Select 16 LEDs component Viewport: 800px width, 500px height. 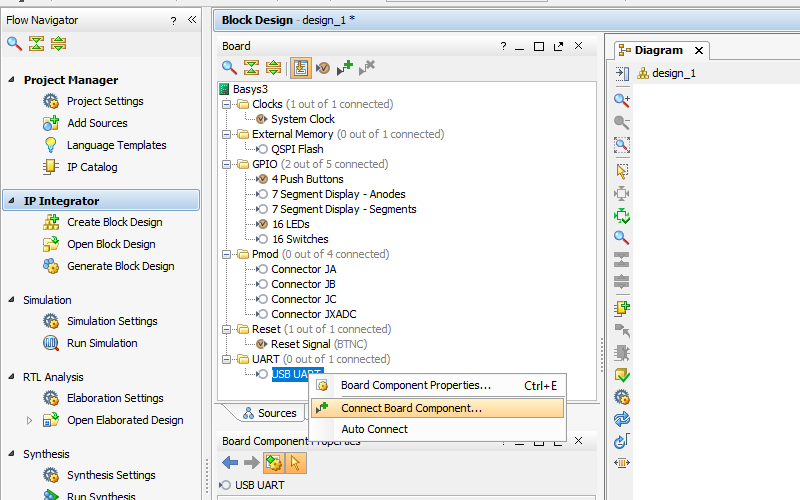point(290,224)
